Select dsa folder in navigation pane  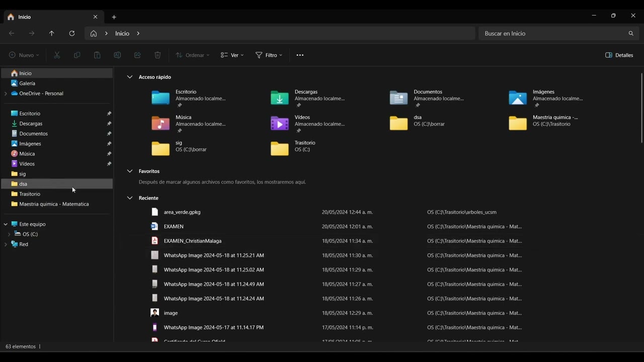57,184
